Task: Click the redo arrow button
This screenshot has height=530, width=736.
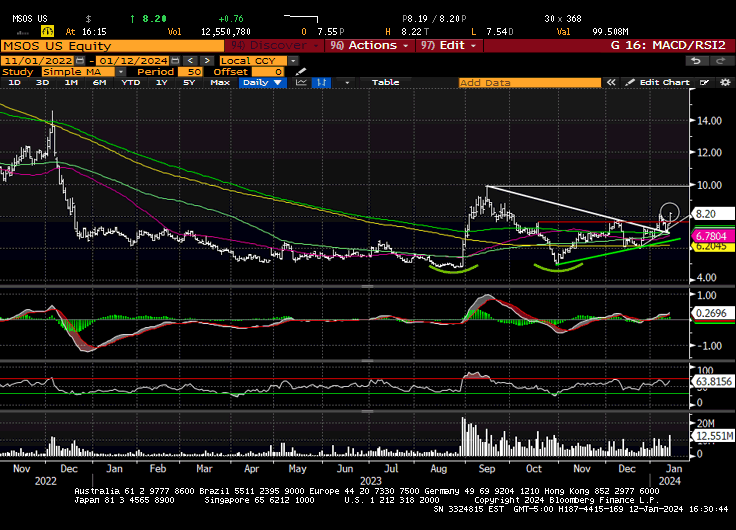Action: click(x=721, y=61)
